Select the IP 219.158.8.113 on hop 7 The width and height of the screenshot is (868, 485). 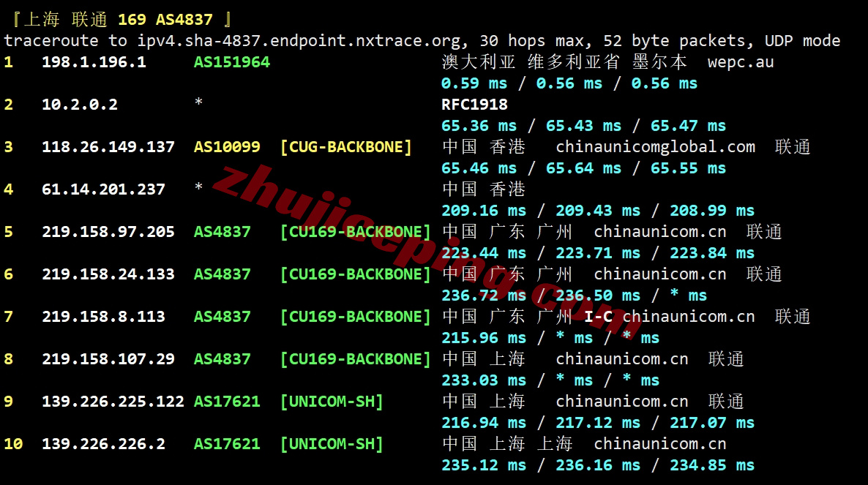(x=103, y=317)
